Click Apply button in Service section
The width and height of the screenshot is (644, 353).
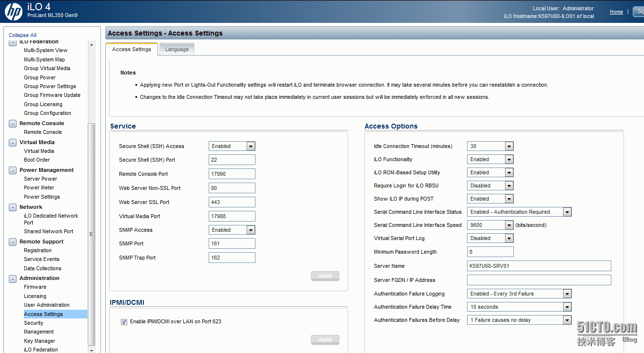click(x=325, y=276)
